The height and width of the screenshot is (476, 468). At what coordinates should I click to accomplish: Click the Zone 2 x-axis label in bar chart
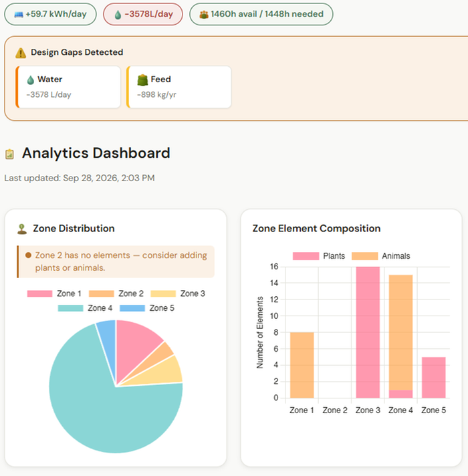(335, 410)
